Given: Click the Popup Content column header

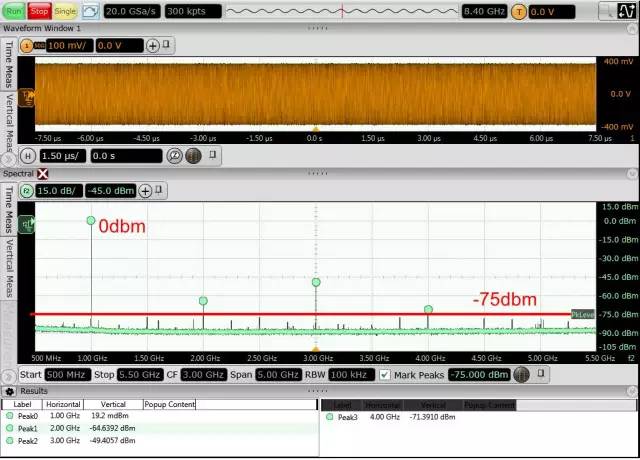Looking at the screenshot, I should (x=170, y=404).
